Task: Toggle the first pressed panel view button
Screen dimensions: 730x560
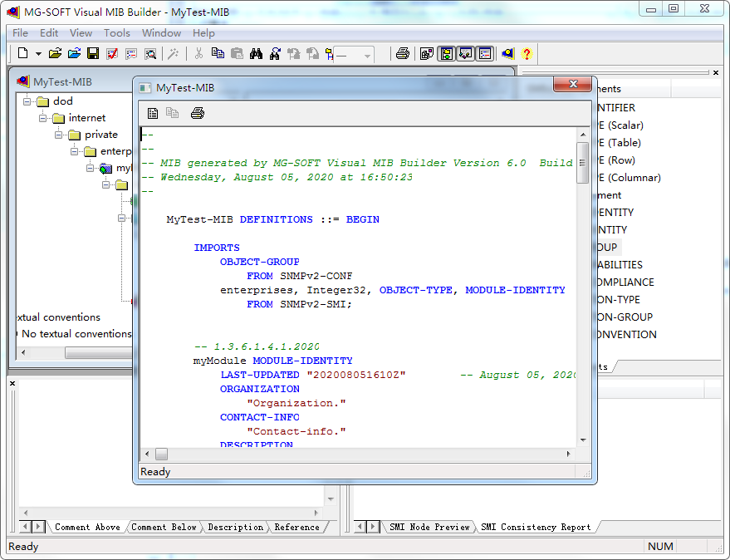Action: [447, 54]
